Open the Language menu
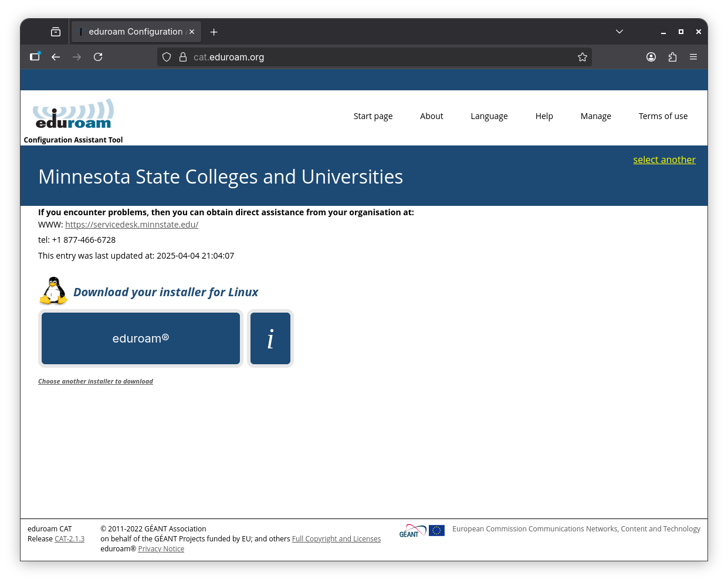This screenshot has height=583, width=728. click(489, 116)
